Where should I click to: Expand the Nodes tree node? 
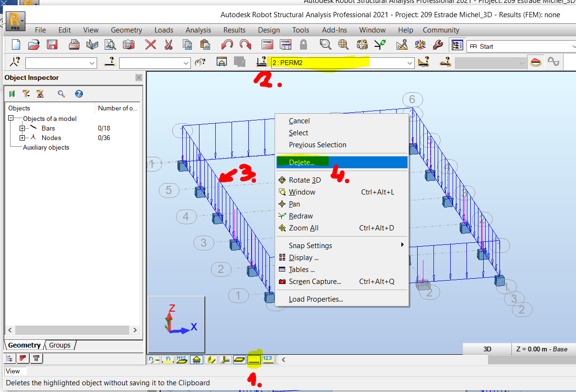click(22, 138)
